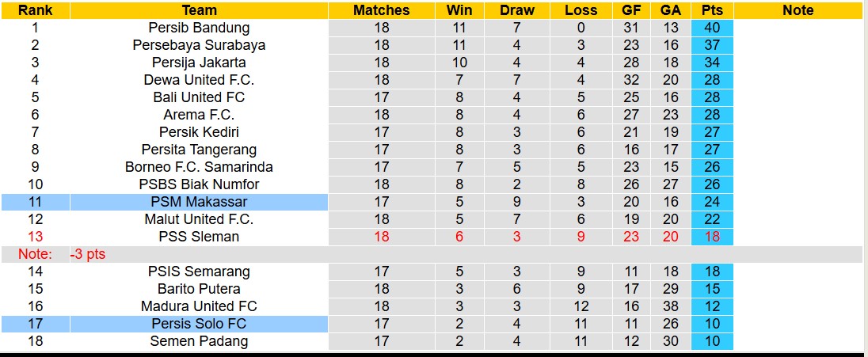Click the highlighted PSM Makassar row

(199, 202)
